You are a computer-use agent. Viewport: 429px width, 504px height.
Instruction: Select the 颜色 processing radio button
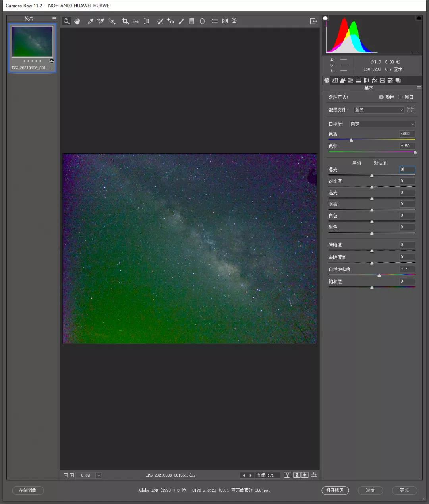coord(381,97)
